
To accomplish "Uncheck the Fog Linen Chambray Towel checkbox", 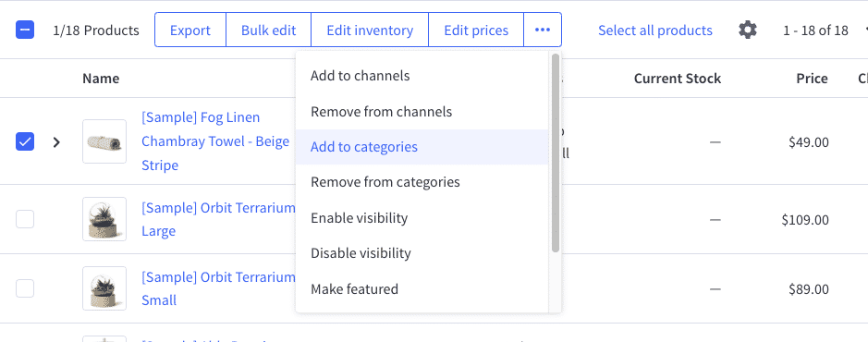I will (x=25, y=141).
